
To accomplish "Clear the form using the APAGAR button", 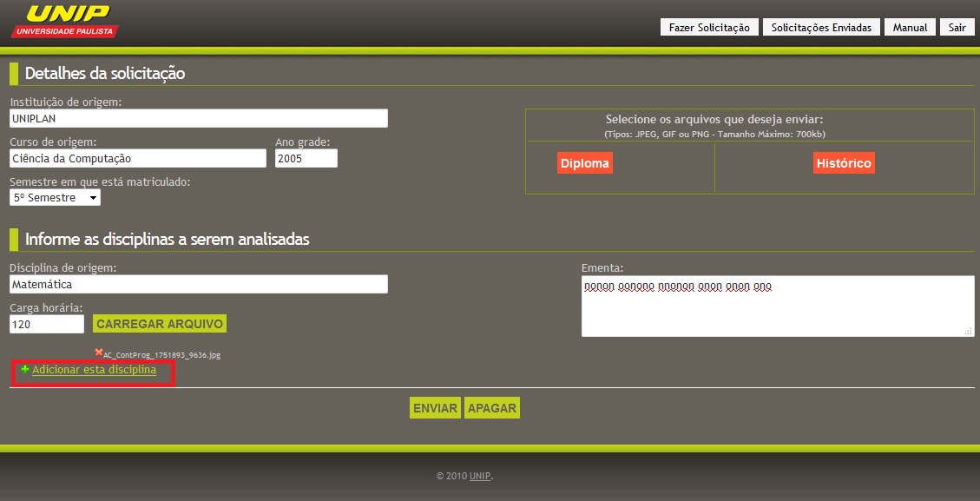I will pos(492,408).
